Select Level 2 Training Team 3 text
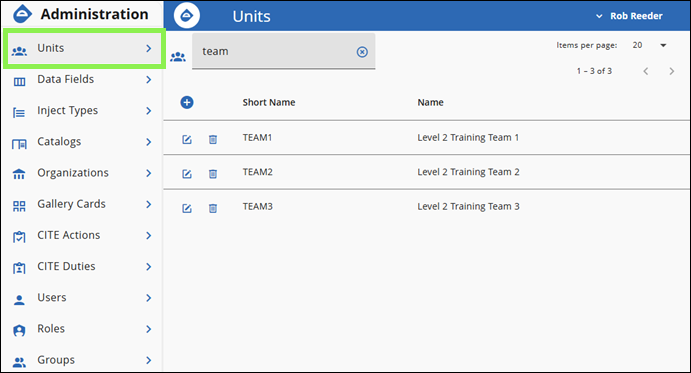The height and width of the screenshot is (373, 691). 468,206
